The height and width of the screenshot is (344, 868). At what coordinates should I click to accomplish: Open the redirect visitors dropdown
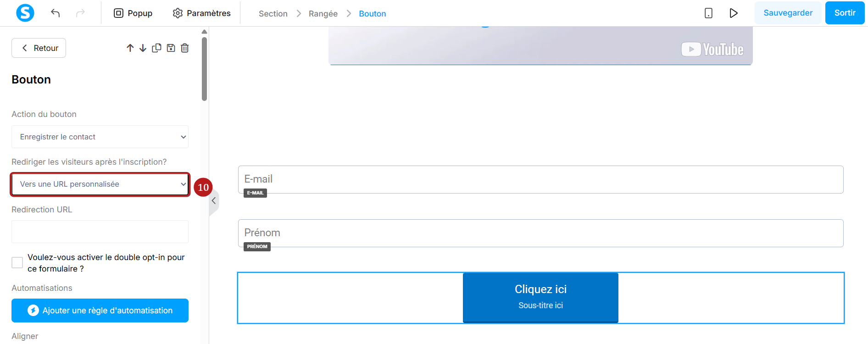point(100,184)
